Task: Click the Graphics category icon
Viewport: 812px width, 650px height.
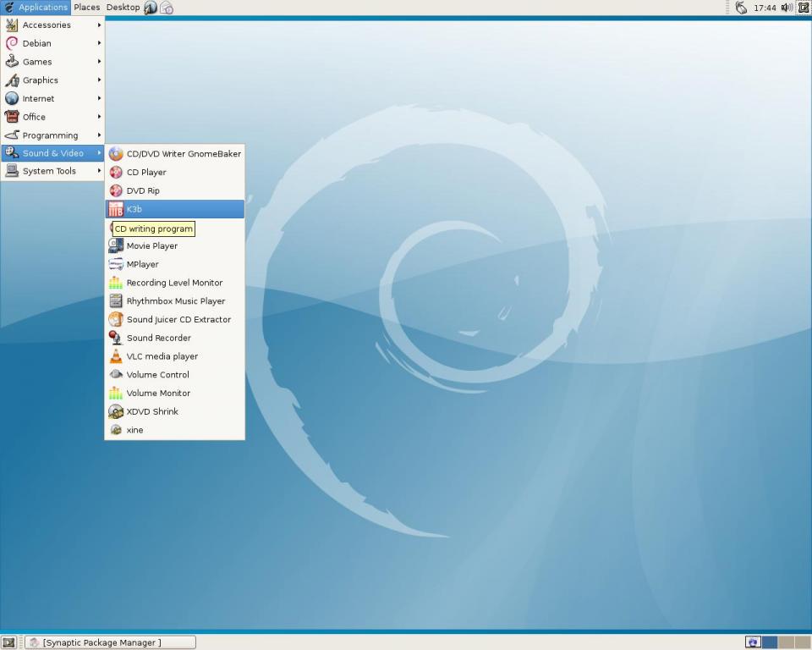Action: click(x=12, y=80)
